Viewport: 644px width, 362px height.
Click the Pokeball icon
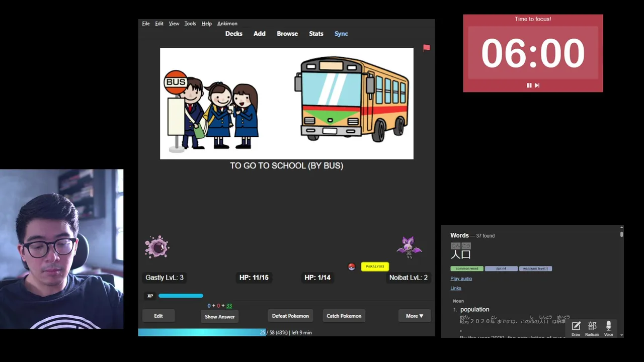click(x=352, y=266)
